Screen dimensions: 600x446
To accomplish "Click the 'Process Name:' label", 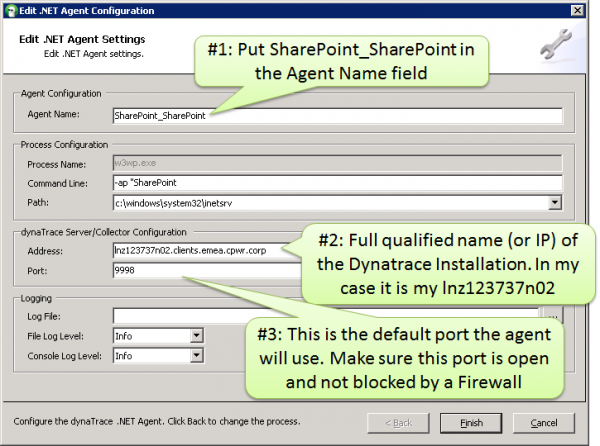I will click(x=57, y=164).
